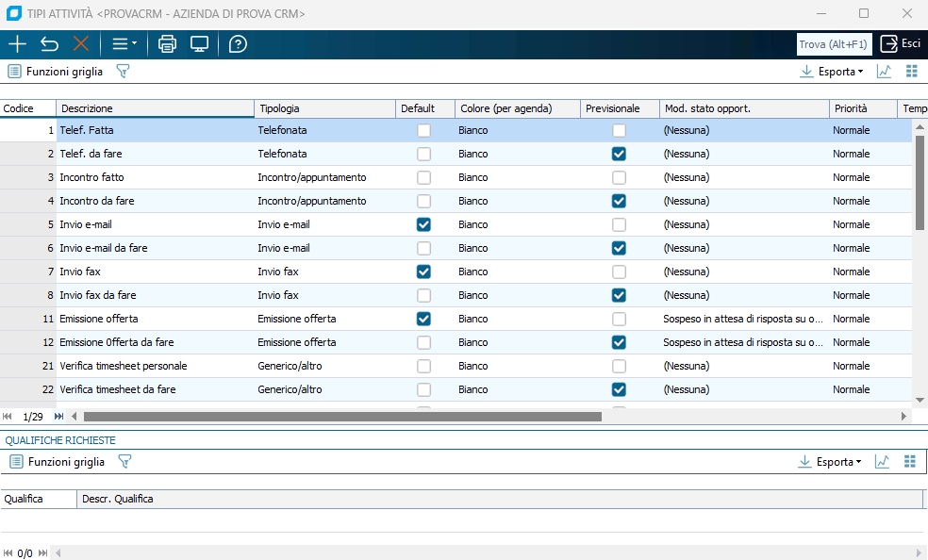Click the printer icon in toolbar
928x560 pixels.
(168, 44)
